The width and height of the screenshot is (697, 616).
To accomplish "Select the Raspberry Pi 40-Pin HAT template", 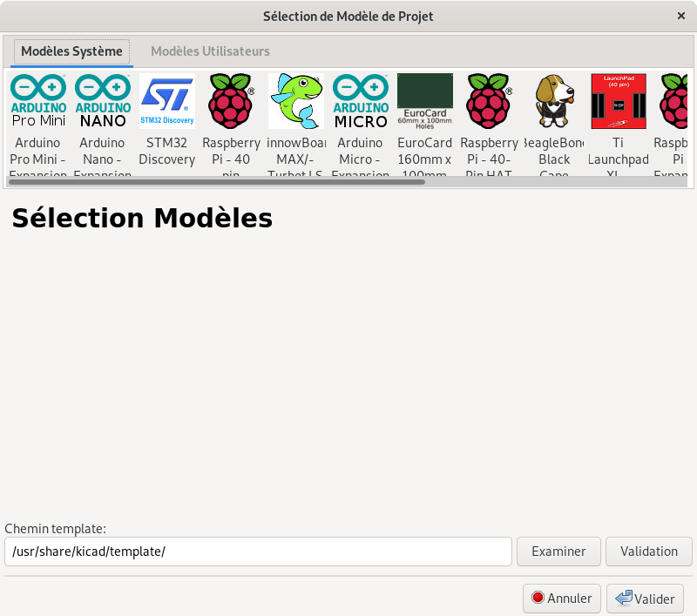I will [489, 101].
